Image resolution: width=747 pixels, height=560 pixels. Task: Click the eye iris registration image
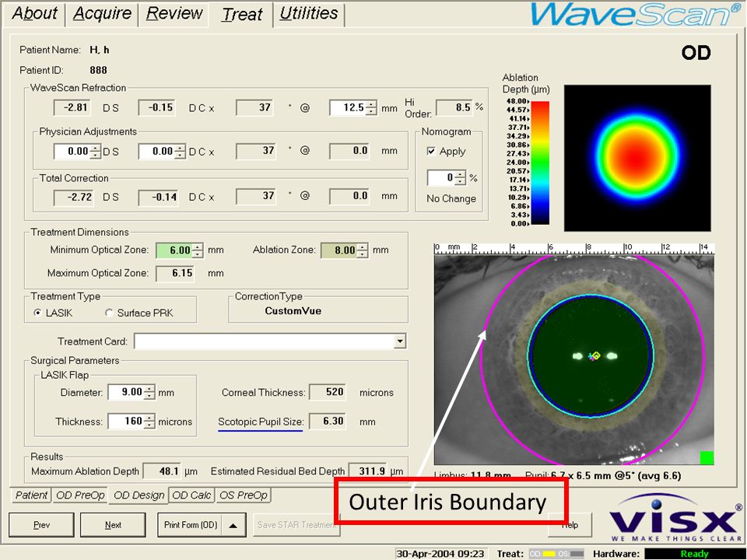coord(574,359)
